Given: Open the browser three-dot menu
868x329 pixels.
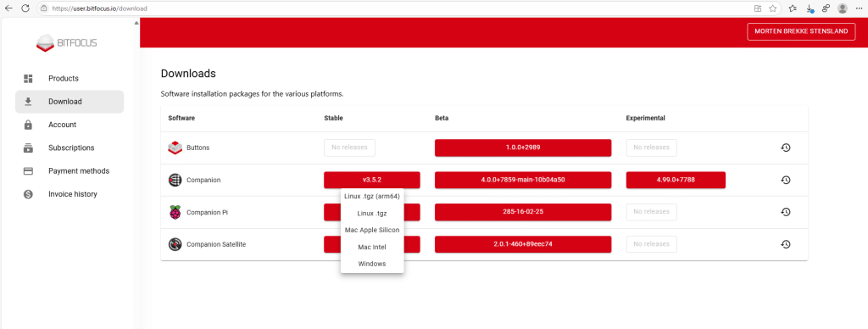Looking at the screenshot, I should [x=860, y=8].
